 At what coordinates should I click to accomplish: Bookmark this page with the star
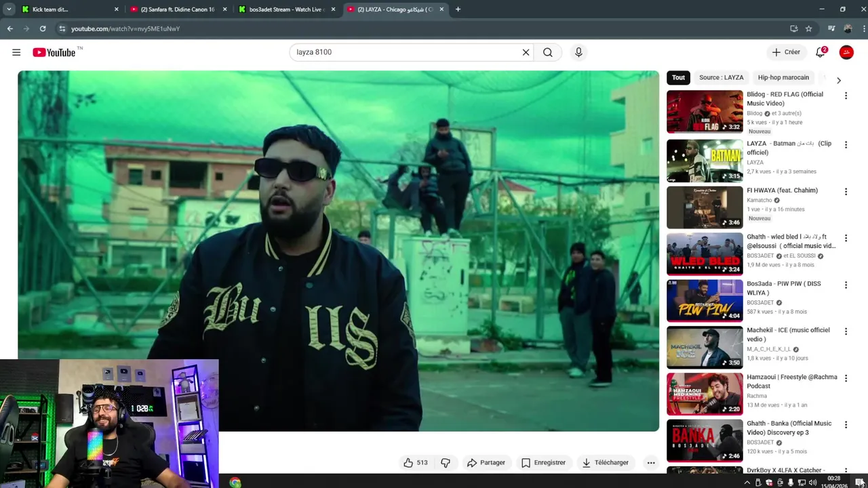808,28
